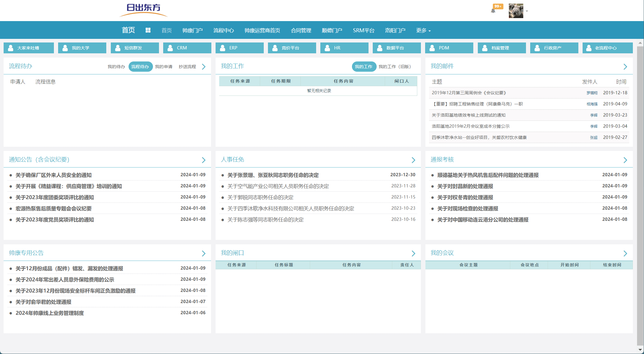
Task: Switch to the 我的待办 tab
Action: pyautogui.click(x=116, y=67)
